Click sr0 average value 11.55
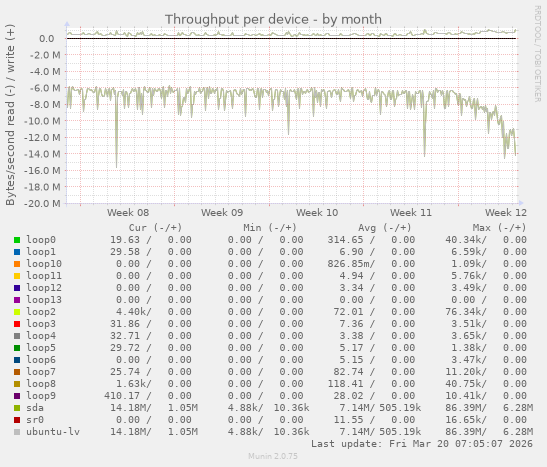547x467 pixels. [348, 420]
